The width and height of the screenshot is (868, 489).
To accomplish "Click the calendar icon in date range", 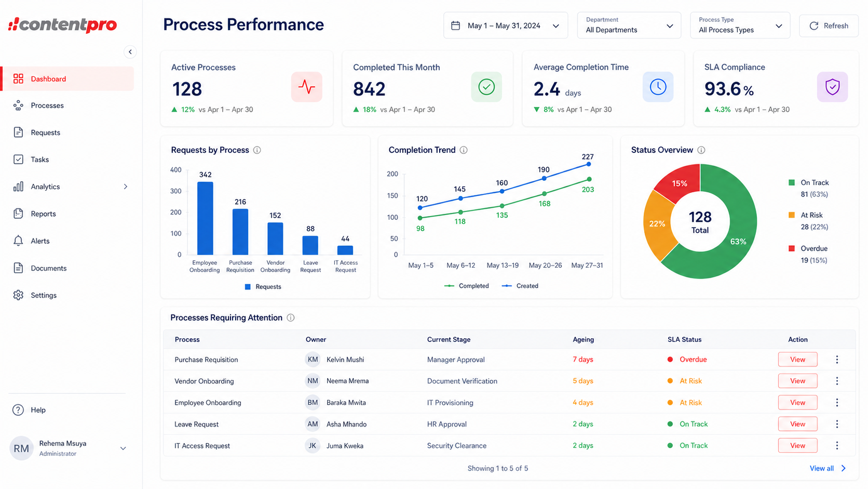I will click(x=455, y=25).
